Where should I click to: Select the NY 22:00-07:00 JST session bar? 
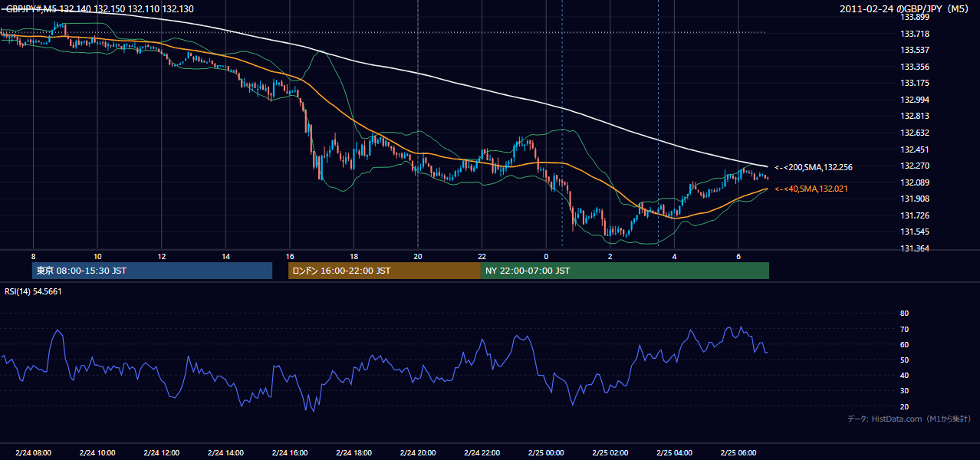point(625,271)
